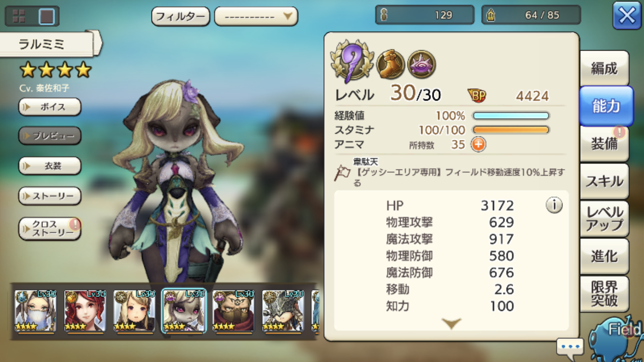The width and height of the screenshot is (644, 362).
Task: Expand more stats with down arrow
Action: (x=451, y=323)
